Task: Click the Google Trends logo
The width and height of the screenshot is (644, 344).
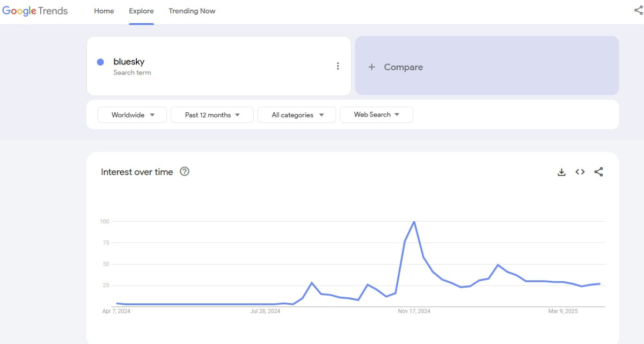Action: pos(35,11)
